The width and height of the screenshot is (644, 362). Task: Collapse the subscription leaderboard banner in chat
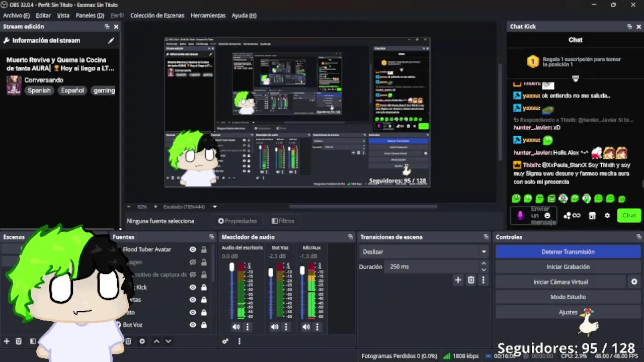point(576,78)
